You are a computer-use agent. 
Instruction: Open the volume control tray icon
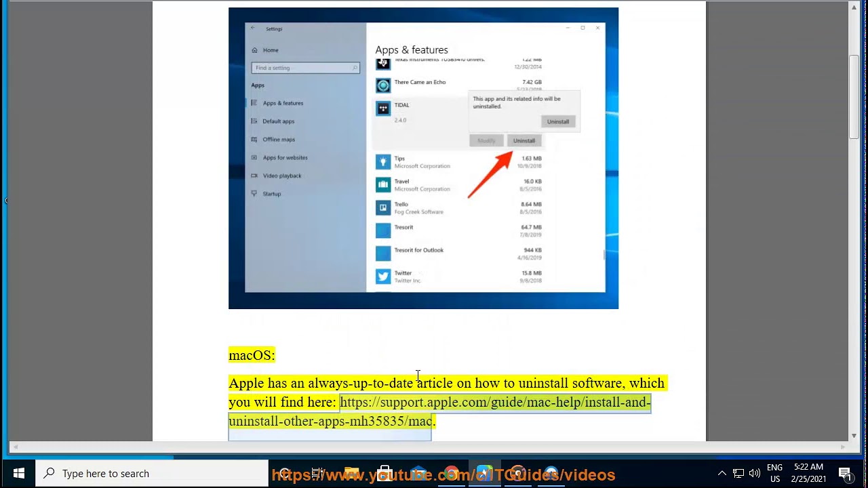click(755, 474)
